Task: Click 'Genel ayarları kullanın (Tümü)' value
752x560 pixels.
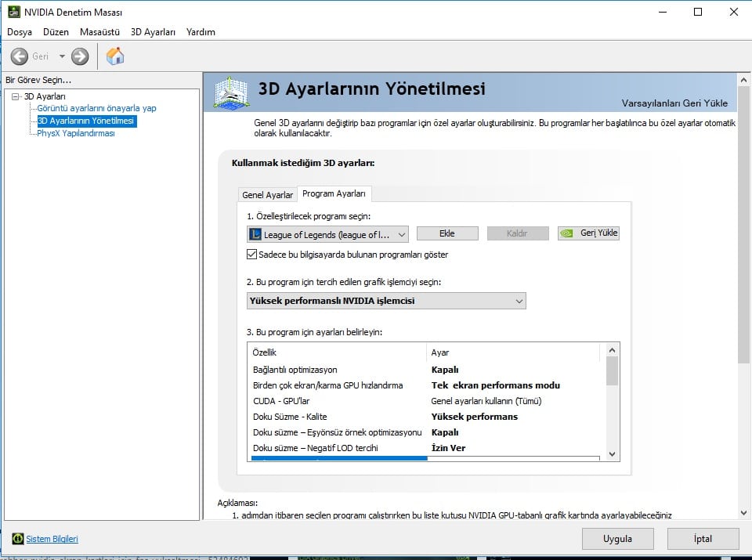Action: tap(486, 401)
